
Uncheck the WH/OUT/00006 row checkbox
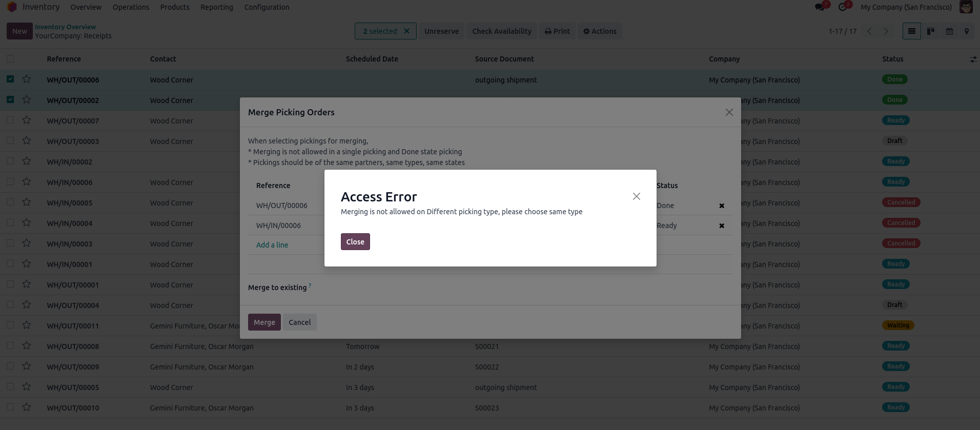point(10,79)
